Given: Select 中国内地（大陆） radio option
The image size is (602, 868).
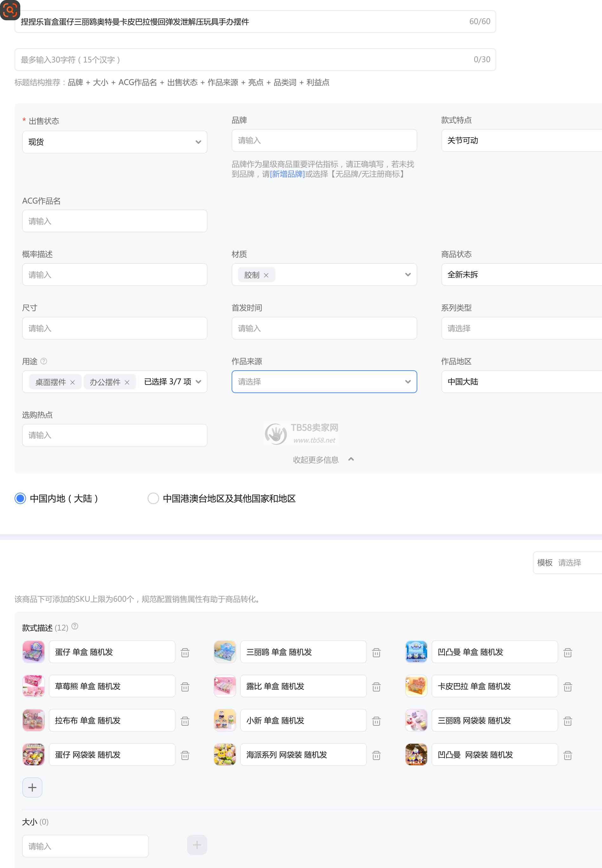Looking at the screenshot, I should [20, 498].
